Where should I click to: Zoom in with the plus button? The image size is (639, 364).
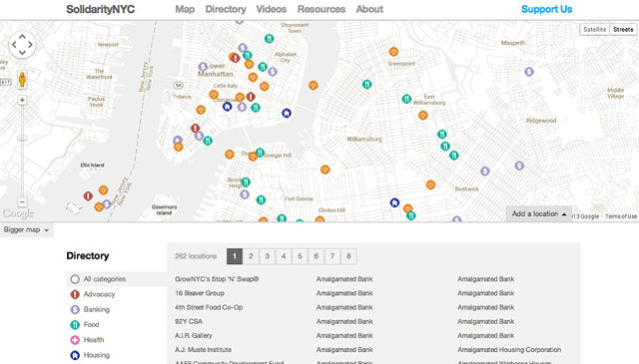[22, 100]
